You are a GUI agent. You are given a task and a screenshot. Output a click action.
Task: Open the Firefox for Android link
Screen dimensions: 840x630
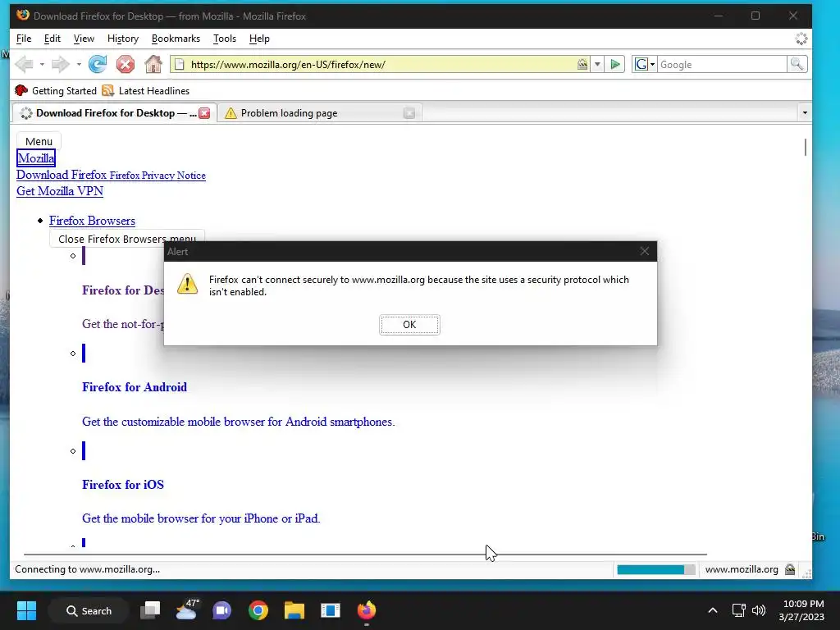[135, 387]
